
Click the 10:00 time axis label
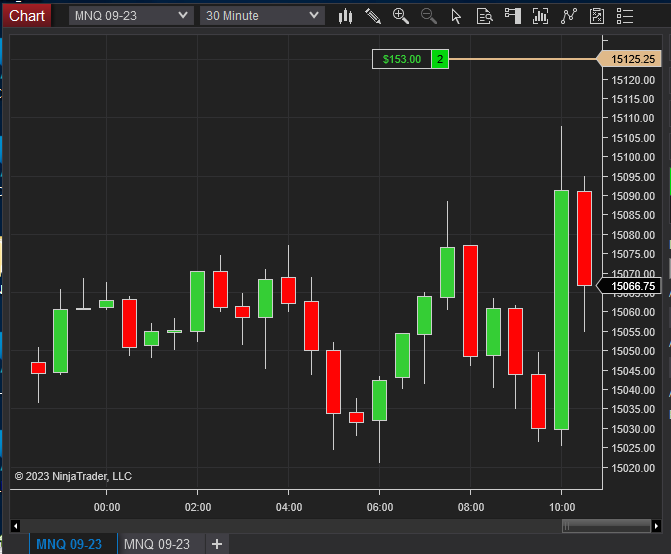(x=562, y=507)
